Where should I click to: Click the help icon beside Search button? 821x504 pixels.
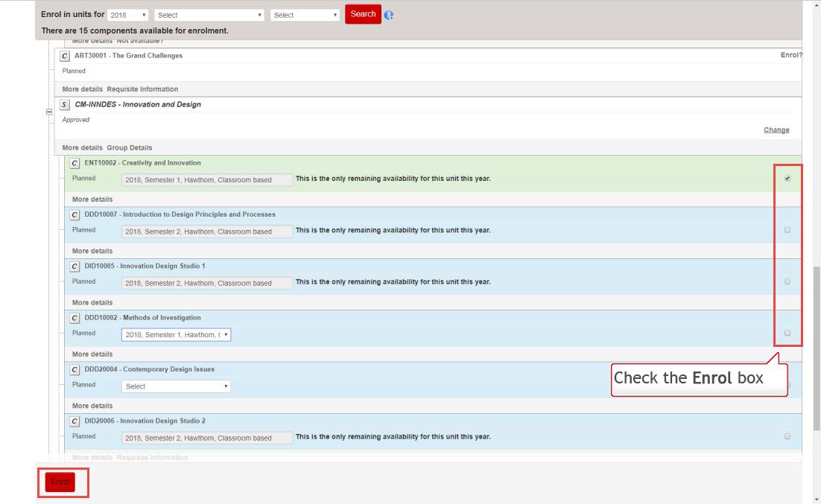(389, 15)
